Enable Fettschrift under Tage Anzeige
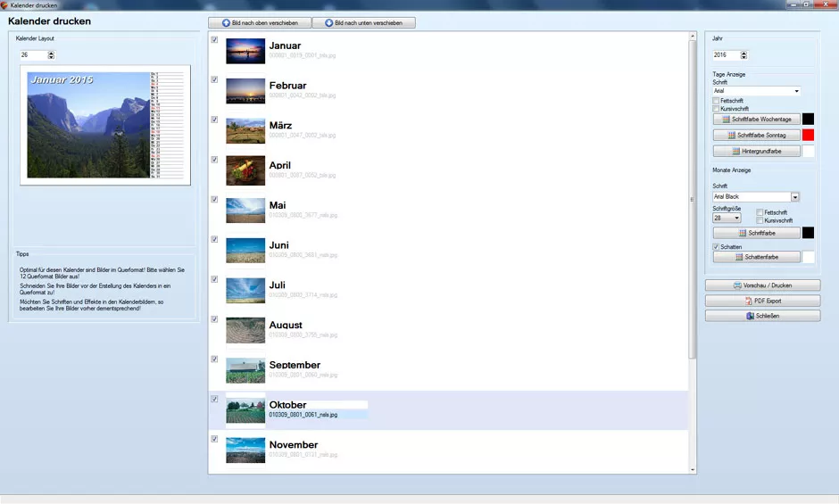Image resolution: width=839 pixels, height=504 pixels. pyautogui.click(x=716, y=101)
